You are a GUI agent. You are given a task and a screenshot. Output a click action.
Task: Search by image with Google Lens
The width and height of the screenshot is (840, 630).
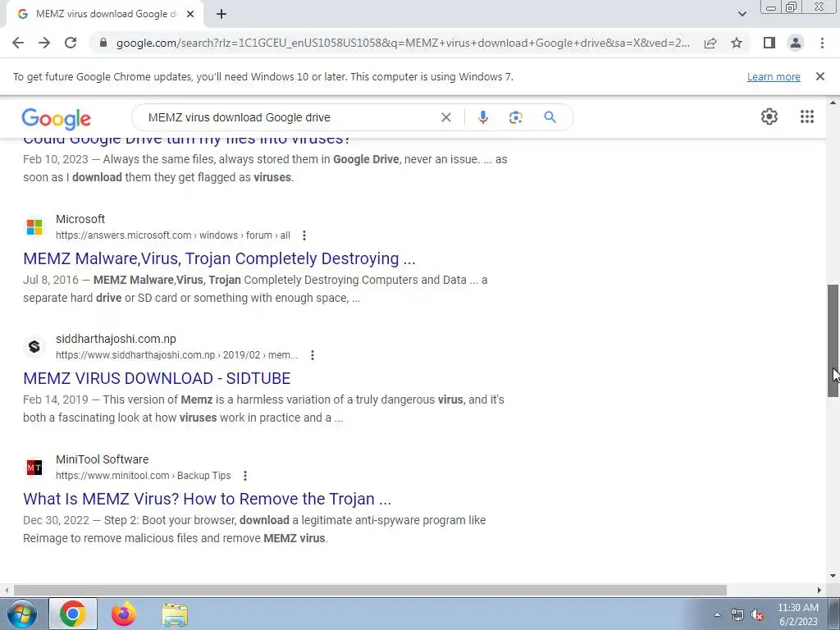coord(515,117)
